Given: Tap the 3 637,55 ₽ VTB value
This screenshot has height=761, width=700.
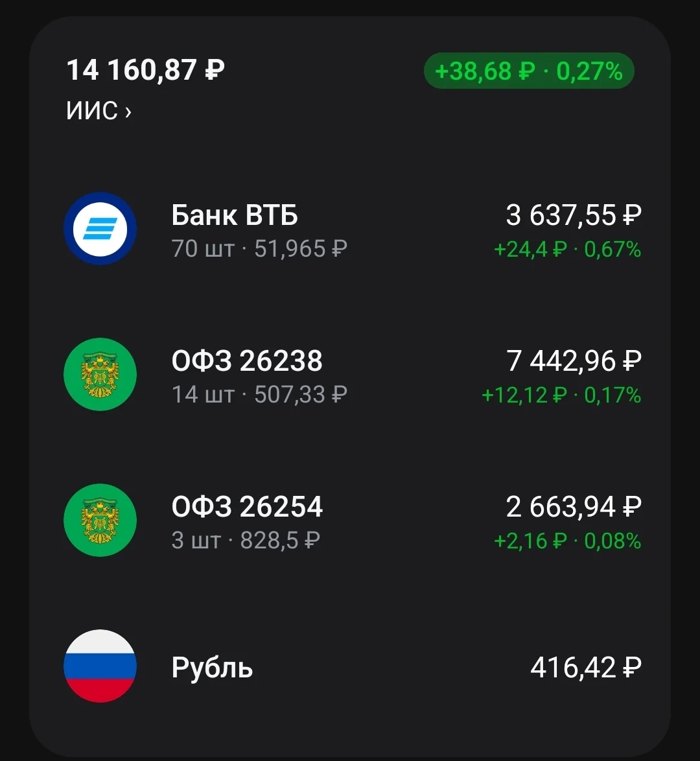Looking at the screenshot, I should click(574, 215).
